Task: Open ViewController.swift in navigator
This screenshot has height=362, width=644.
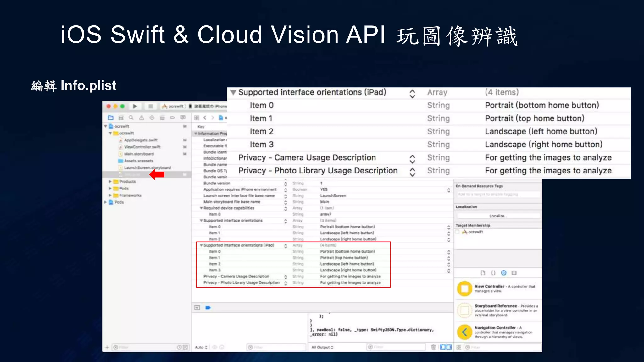Action: point(142,147)
